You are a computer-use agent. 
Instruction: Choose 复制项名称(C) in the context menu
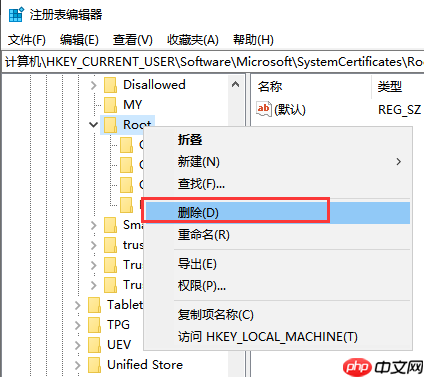tap(278, 315)
